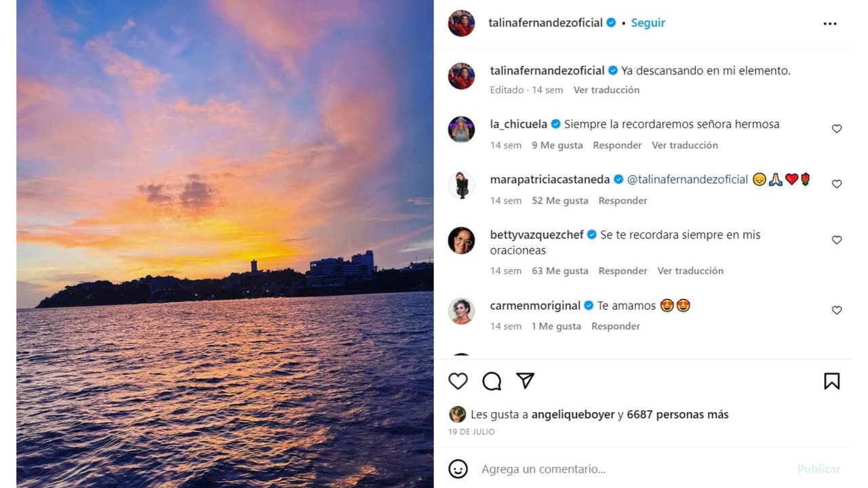The image size is (868, 488).
Task: Click the verified badge next to talinafernandezoficial
Action: coord(610,22)
